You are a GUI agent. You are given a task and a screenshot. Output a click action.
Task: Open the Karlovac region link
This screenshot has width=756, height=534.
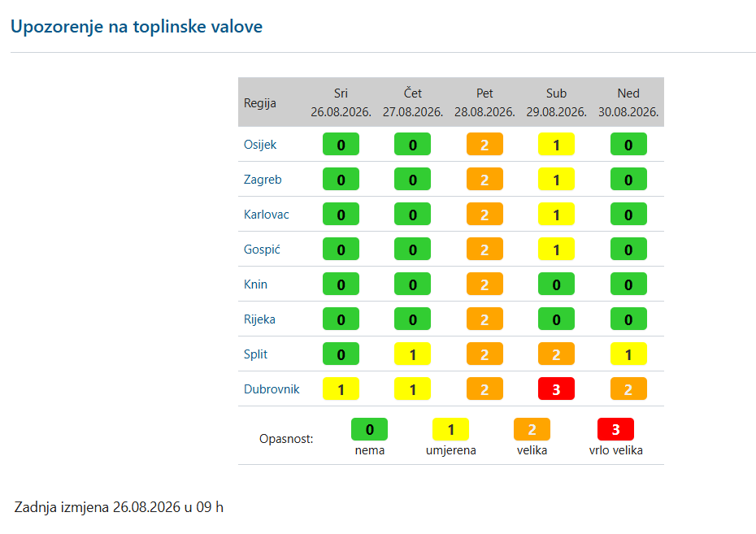tap(266, 215)
